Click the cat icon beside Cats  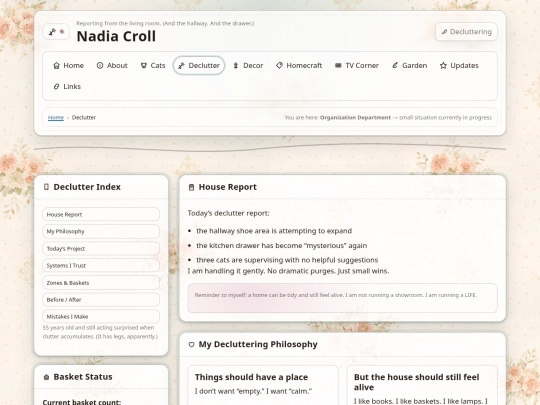144,65
